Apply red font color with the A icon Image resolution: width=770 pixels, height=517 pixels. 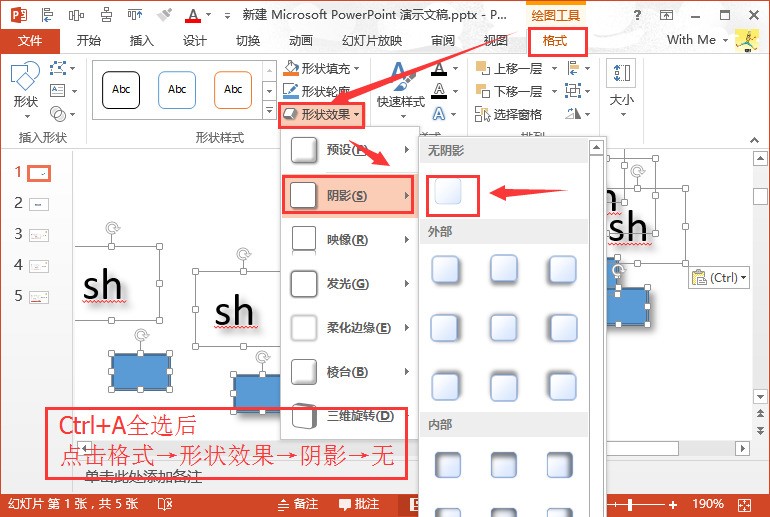tap(193, 15)
